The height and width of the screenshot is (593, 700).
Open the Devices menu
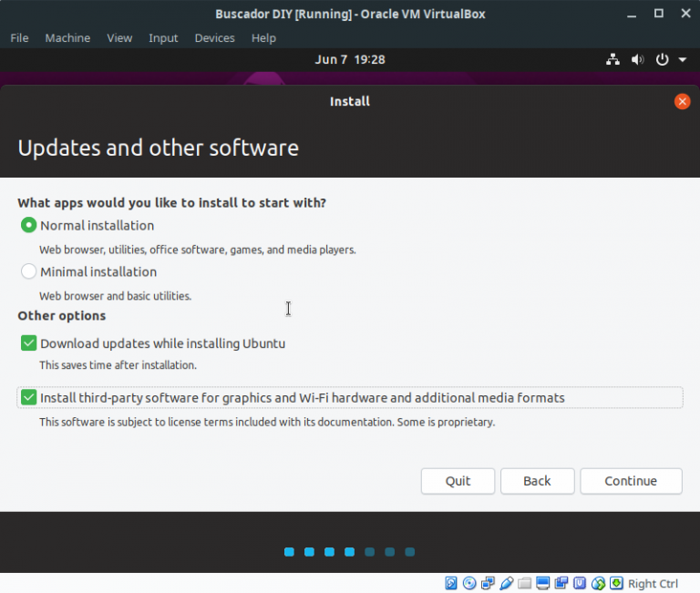[214, 37]
